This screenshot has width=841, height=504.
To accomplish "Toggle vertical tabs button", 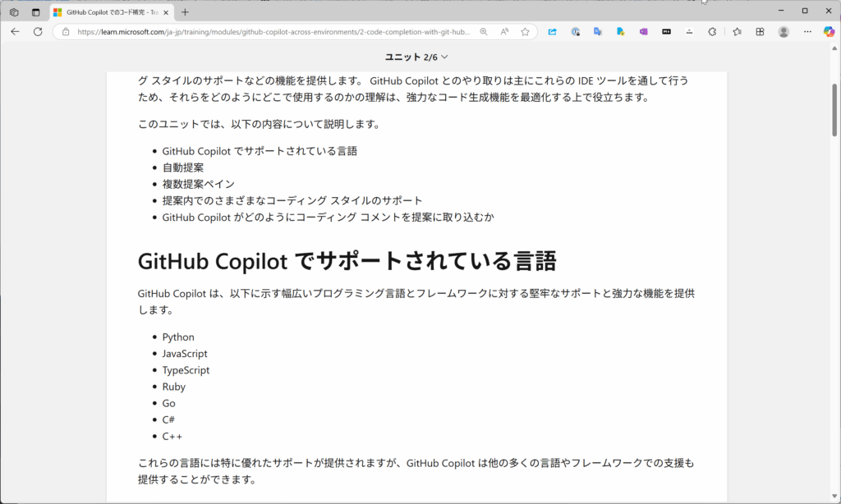I will click(35, 11).
